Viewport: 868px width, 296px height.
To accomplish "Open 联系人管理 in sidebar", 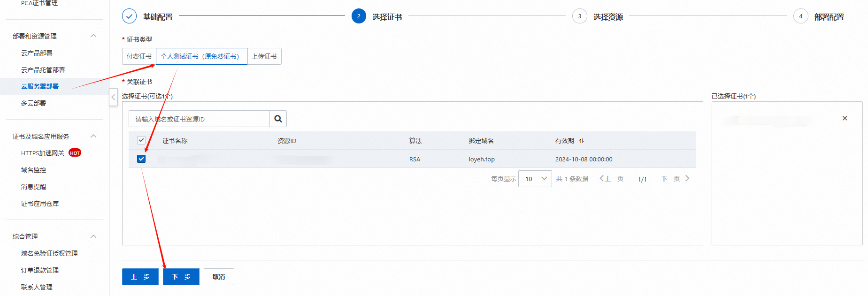I will pos(37,287).
